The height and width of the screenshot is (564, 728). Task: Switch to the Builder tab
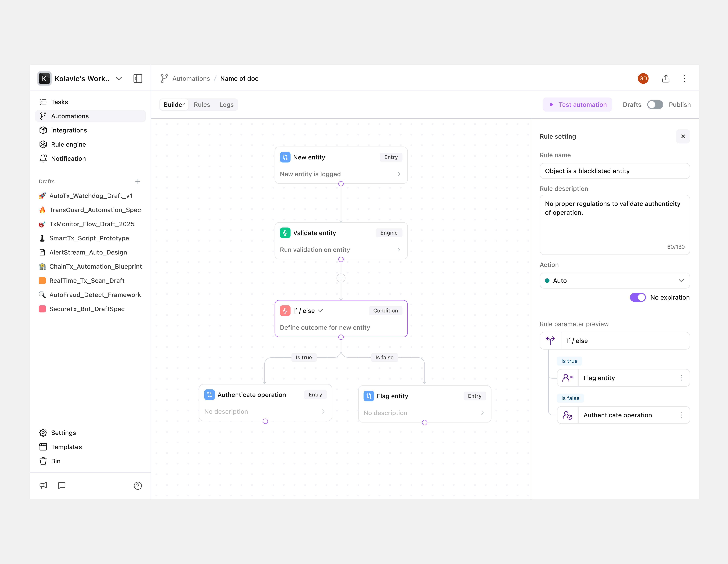tap(174, 105)
